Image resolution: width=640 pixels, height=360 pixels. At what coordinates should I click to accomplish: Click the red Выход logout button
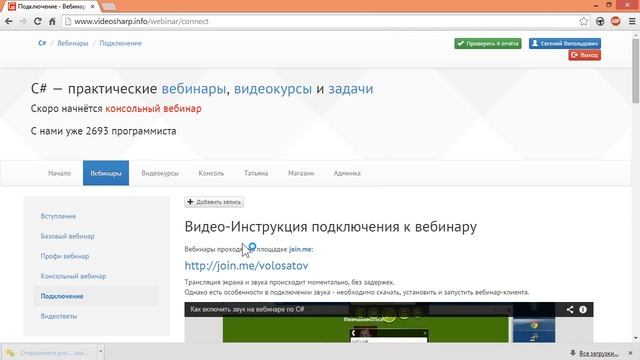point(584,55)
